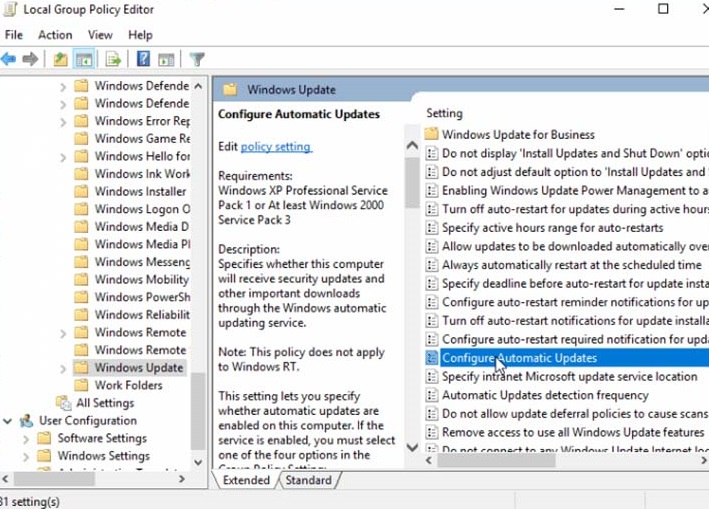Toggle the show/hide action pane icon
The height and width of the screenshot is (509, 709).
pos(166,59)
